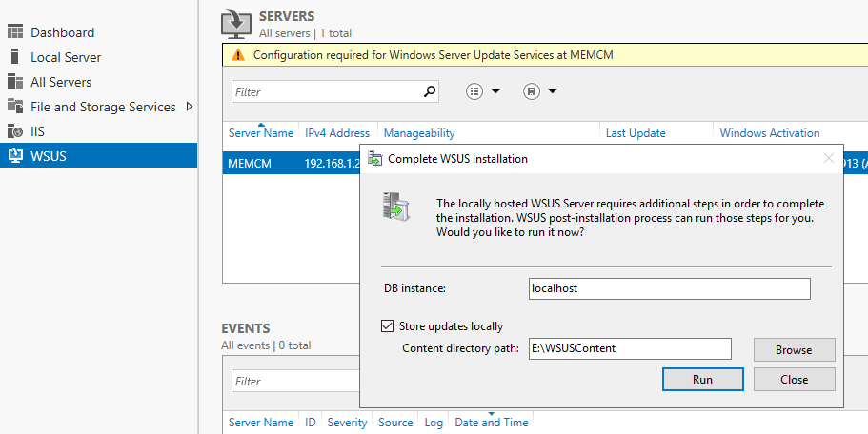Click Browse for content directory
The height and width of the screenshot is (434, 868).
(794, 349)
